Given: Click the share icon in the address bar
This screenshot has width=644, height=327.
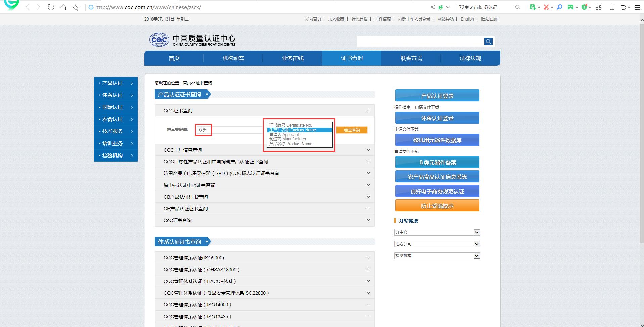Looking at the screenshot, I should click(x=433, y=7).
